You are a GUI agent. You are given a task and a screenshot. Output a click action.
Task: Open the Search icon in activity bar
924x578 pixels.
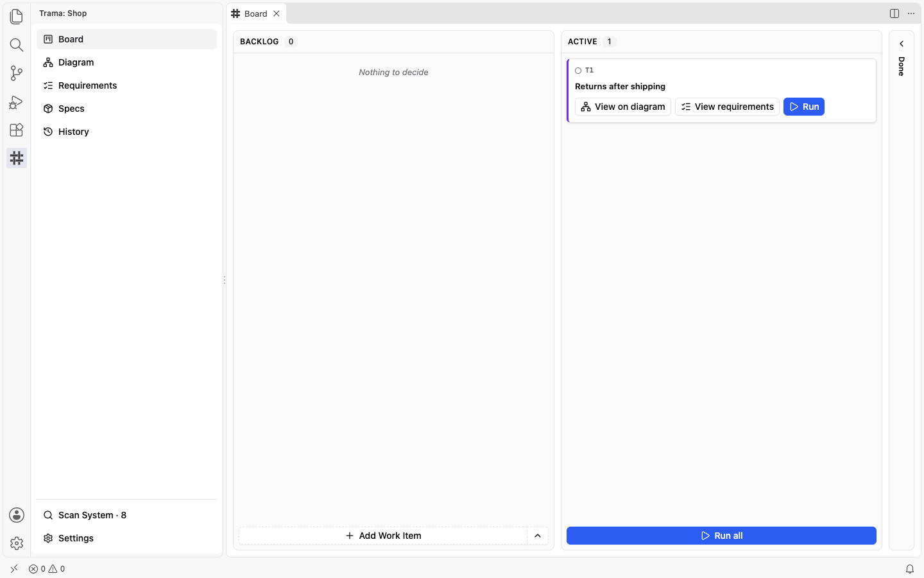(x=17, y=44)
